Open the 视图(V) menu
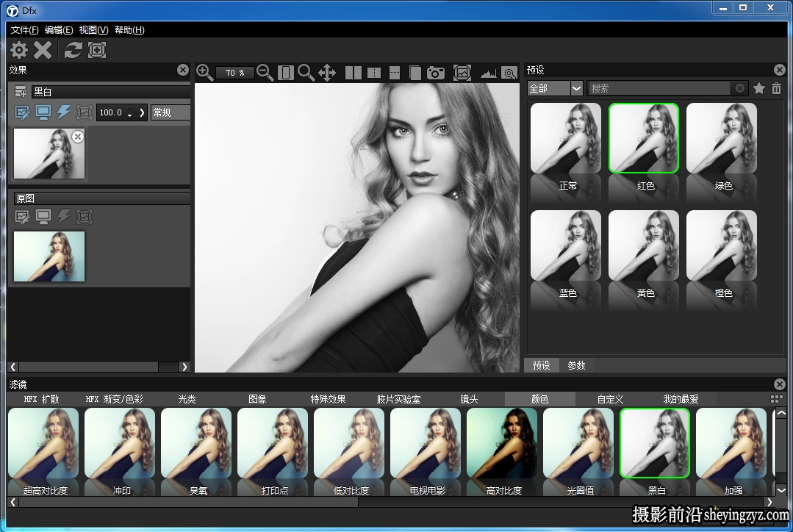This screenshot has height=532, width=793. click(x=93, y=30)
